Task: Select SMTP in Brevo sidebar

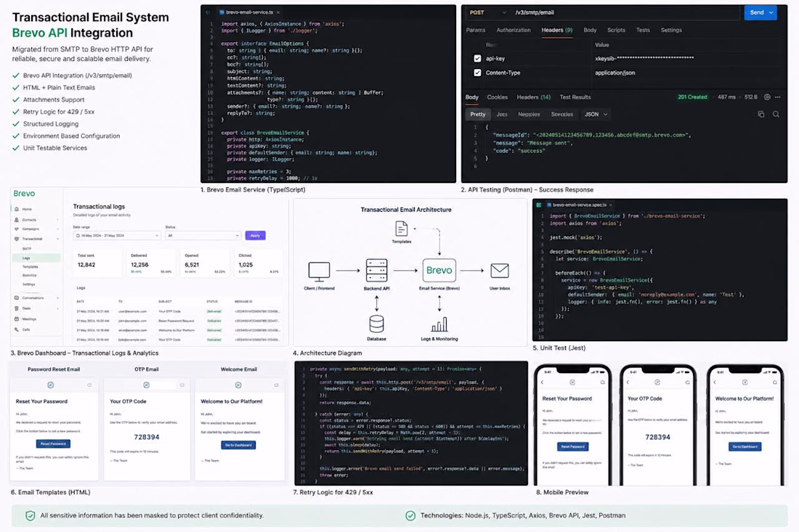Action: coord(27,249)
